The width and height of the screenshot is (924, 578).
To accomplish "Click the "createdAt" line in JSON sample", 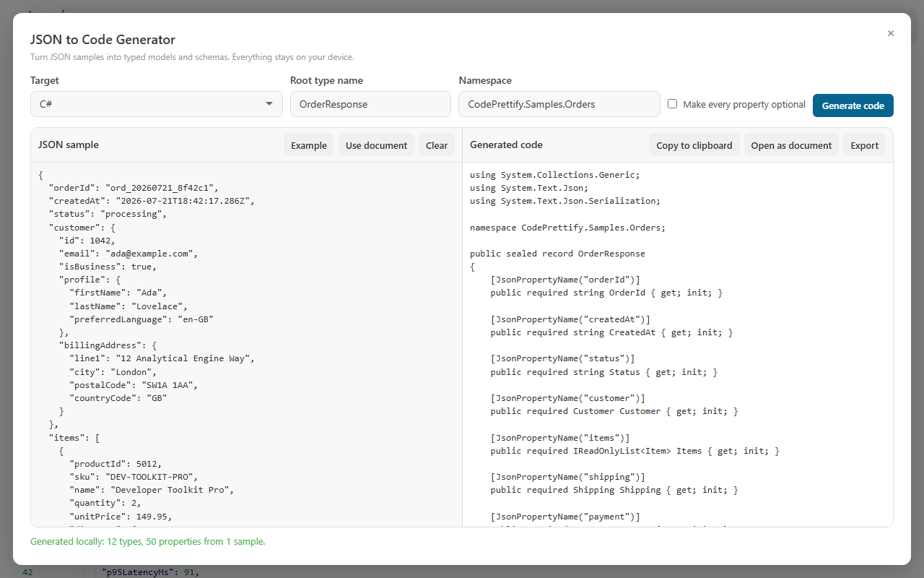I will [x=152, y=201].
